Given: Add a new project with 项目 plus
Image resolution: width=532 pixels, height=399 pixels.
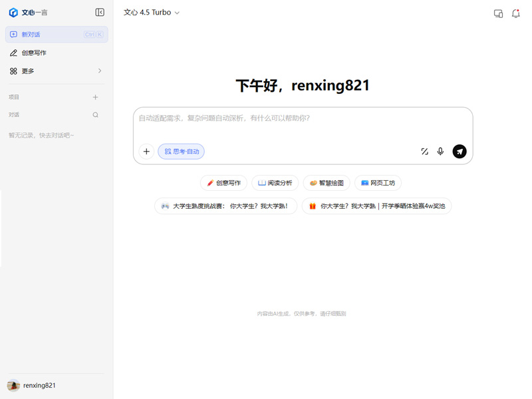Looking at the screenshot, I should (x=95, y=96).
